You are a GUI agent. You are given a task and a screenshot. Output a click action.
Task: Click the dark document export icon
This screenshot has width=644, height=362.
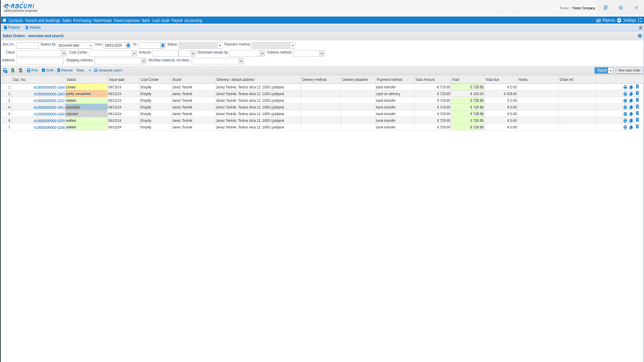20,71
